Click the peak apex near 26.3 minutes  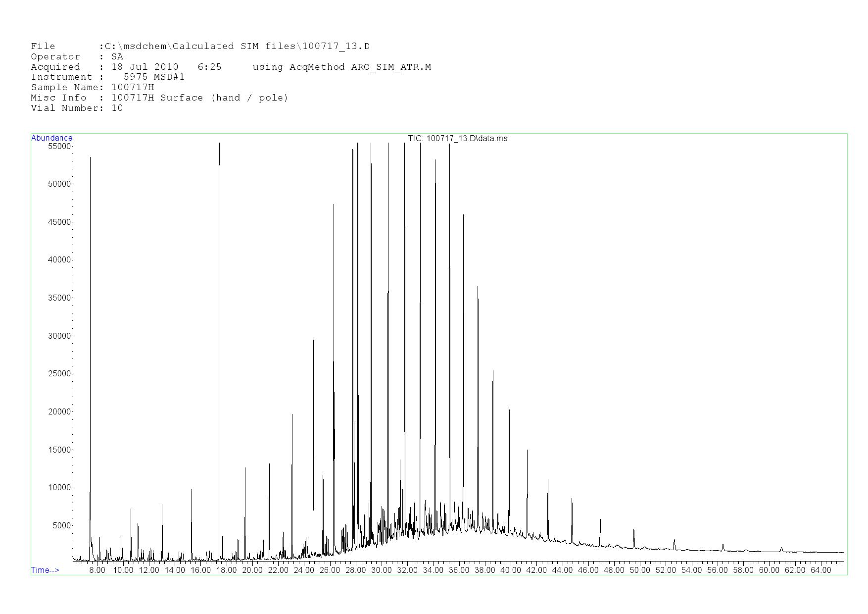point(334,205)
